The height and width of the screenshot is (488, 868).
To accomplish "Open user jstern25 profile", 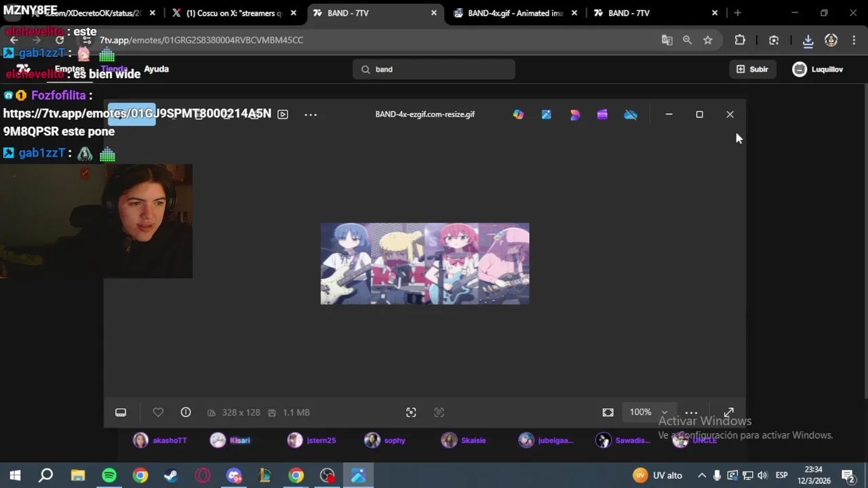I will pyautogui.click(x=311, y=441).
